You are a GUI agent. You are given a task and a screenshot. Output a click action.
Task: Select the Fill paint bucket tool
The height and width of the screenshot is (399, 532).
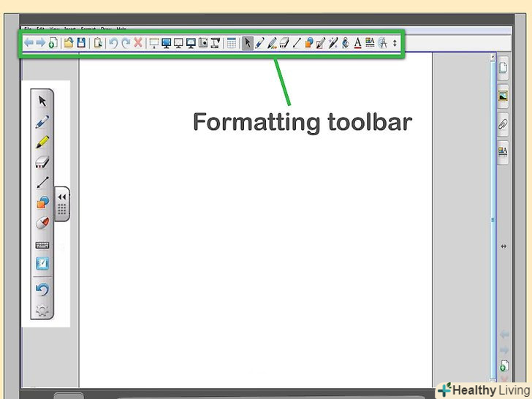[346, 43]
